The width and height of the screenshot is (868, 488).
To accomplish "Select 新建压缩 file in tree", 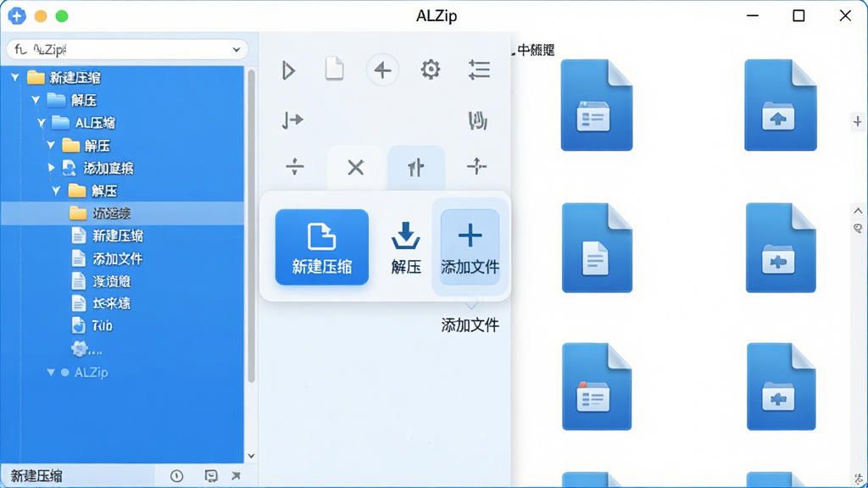I will click(x=108, y=236).
